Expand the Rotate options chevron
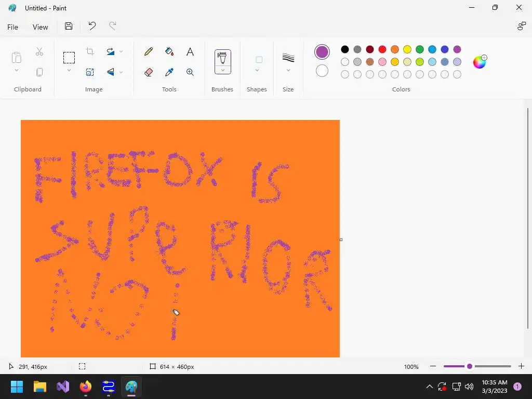Image resolution: width=532 pixels, height=399 pixels. coord(121,51)
